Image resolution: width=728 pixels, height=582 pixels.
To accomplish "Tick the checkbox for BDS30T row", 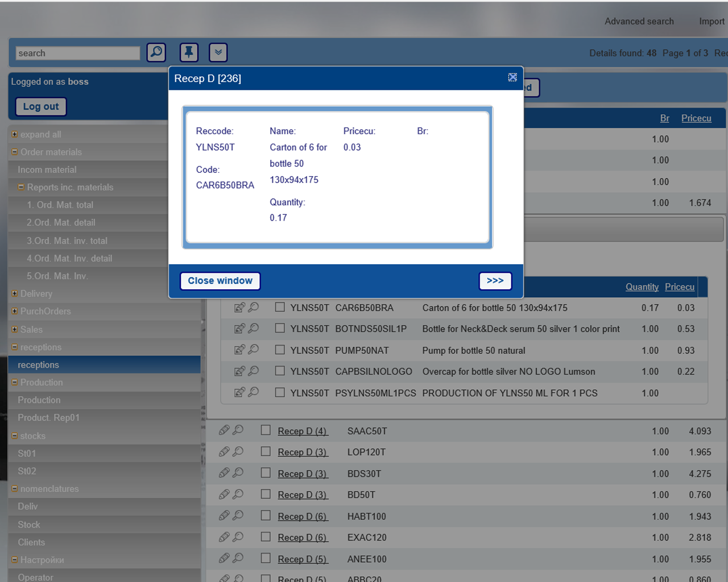I will 266,473.
